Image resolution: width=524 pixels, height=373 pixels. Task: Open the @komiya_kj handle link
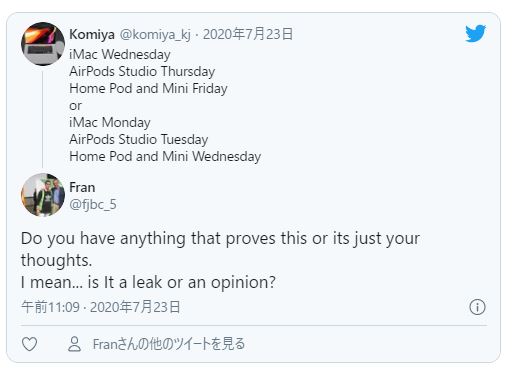tap(155, 34)
